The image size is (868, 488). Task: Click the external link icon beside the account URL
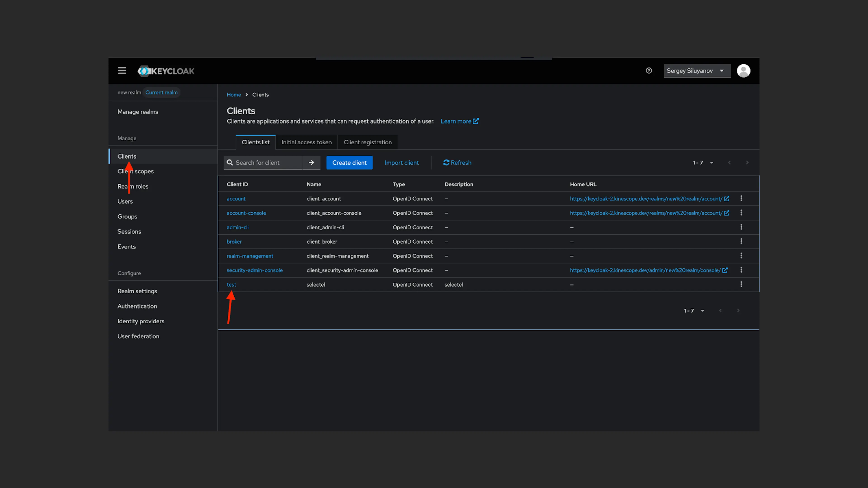pyautogui.click(x=727, y=198)
